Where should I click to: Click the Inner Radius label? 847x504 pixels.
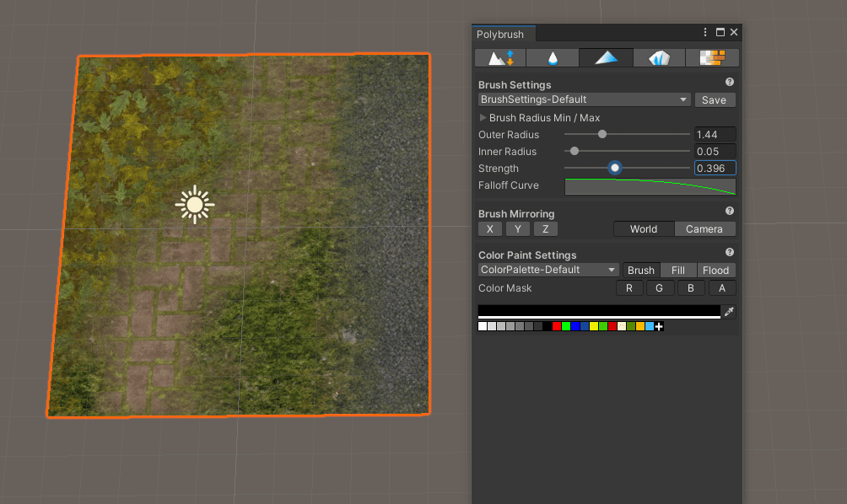point(507,152)
